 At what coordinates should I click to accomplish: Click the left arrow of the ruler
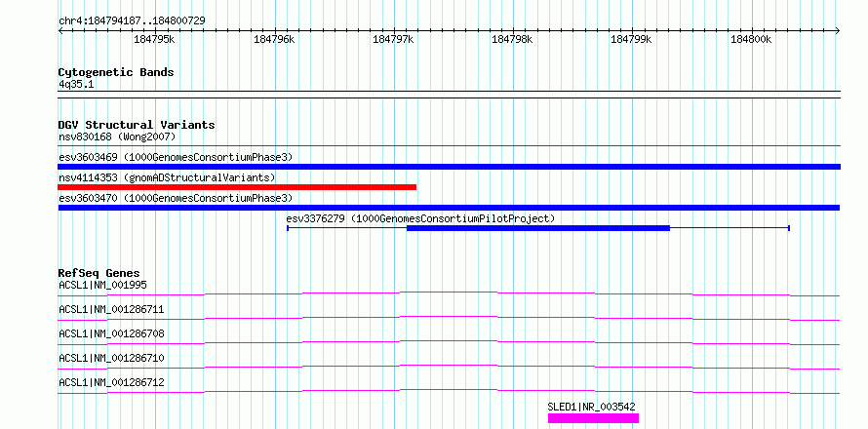click(x=60, y=30)
